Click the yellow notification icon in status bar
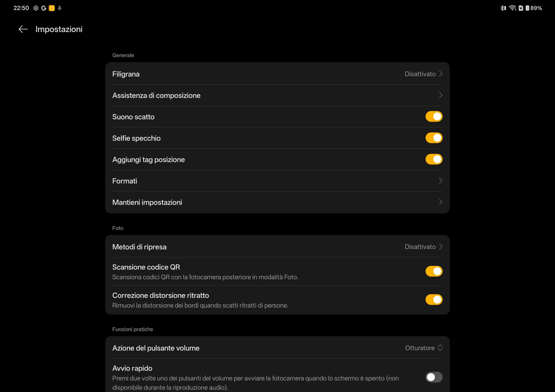The width and height of the screenshot is (555, 392). coord(51,8)
